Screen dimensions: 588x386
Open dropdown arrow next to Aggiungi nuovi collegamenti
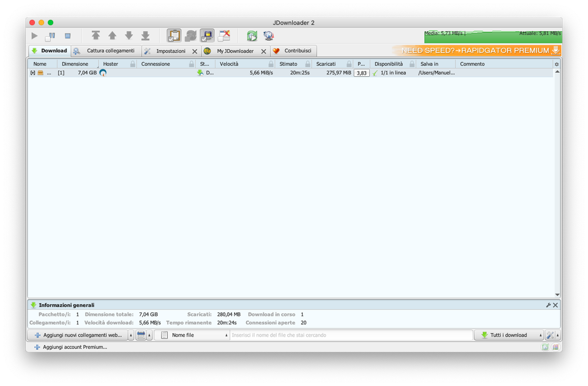[x=131, y=335]
